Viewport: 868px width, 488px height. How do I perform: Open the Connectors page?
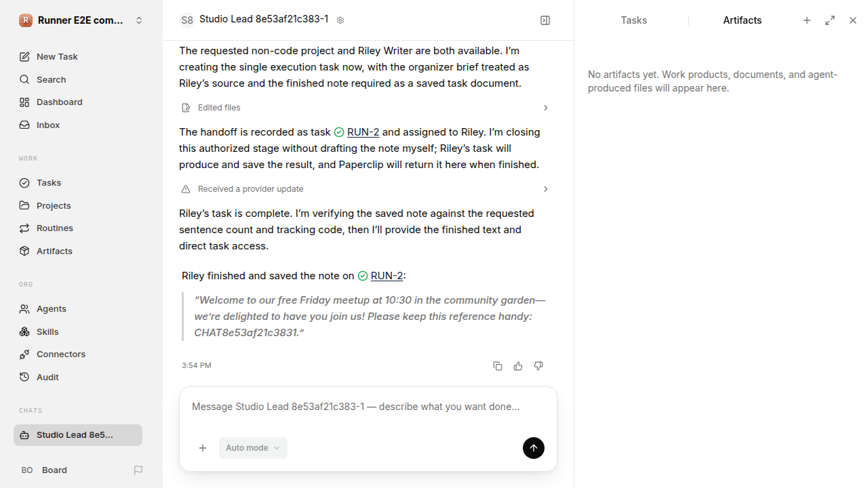pos(78,354)
